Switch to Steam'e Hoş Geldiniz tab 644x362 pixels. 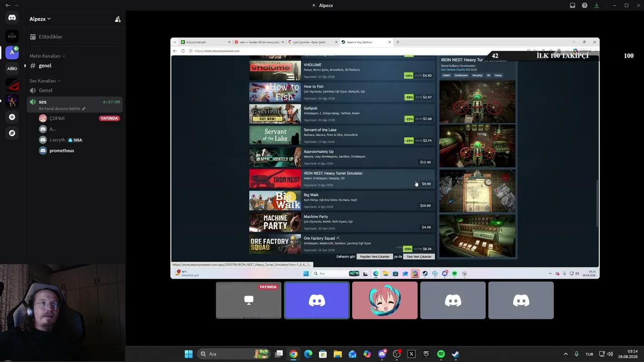[x=366, y=42]
